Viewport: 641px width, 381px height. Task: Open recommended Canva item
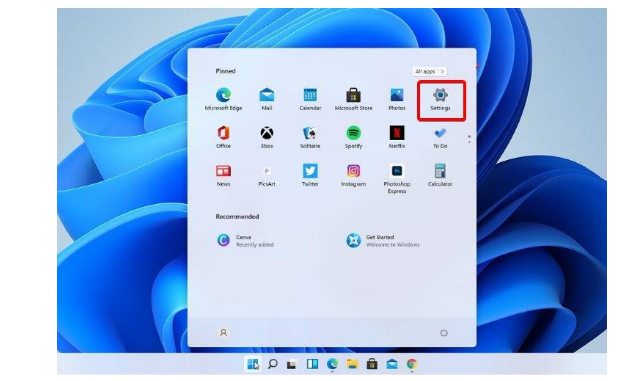tap(245, 240)
